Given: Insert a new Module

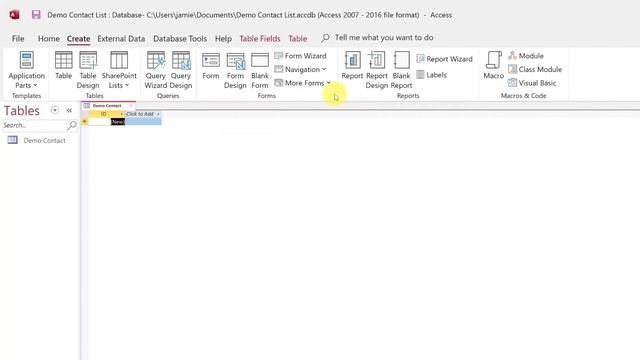Looking at the screenshot, I should 526,56.
